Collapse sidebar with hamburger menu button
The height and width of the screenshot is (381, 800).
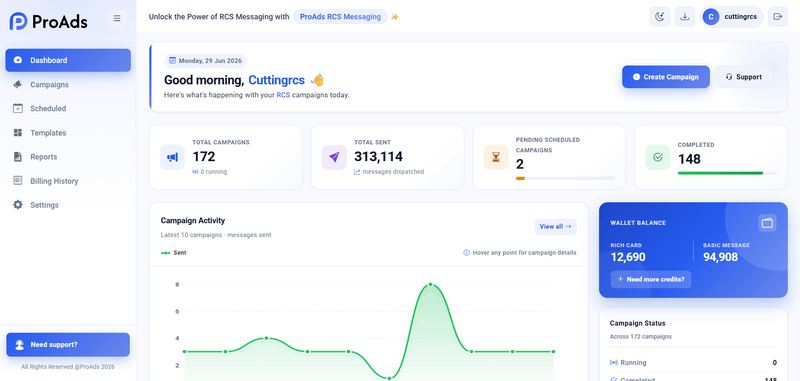(x=117, y=18)
